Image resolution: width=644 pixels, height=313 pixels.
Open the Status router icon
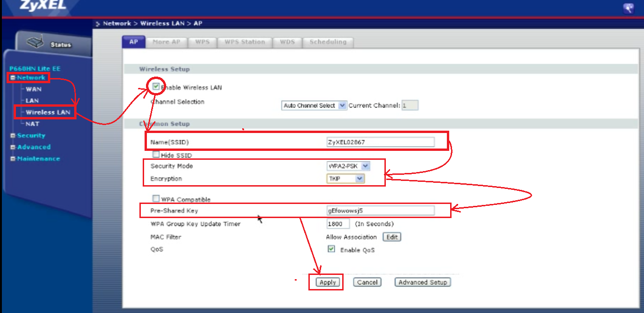35,43
